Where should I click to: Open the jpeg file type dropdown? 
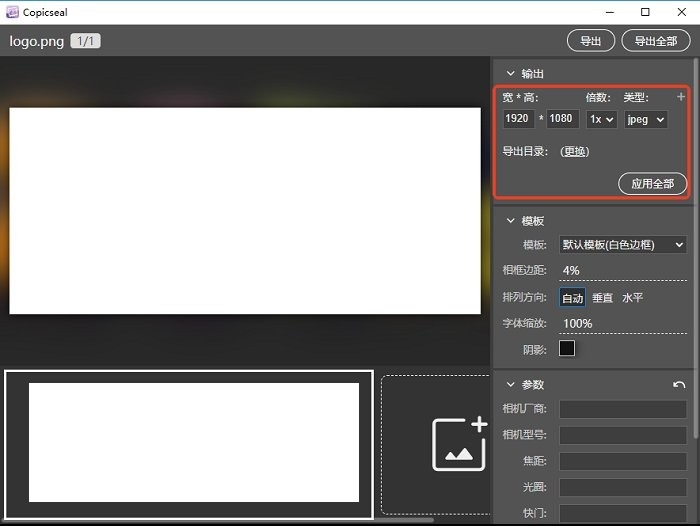(x=646, y=119)
